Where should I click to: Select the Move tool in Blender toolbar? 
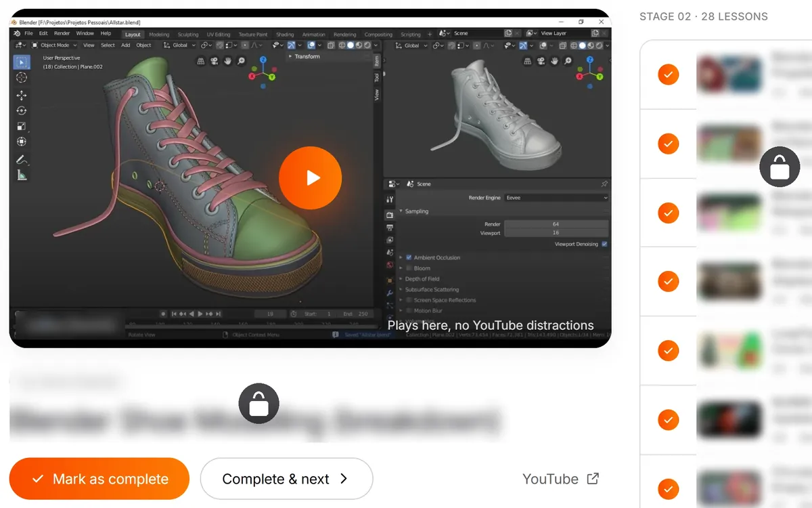click(x=22, y=96)
